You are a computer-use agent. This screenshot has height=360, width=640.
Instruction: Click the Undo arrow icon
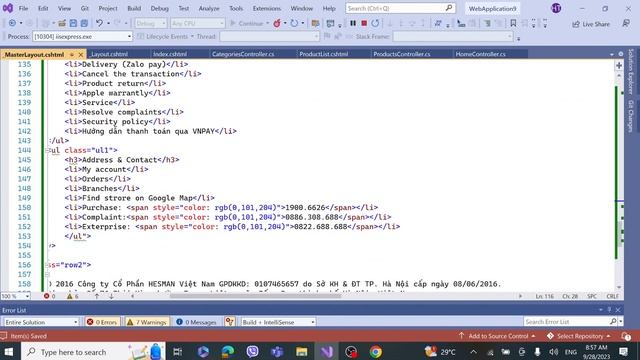99,24
